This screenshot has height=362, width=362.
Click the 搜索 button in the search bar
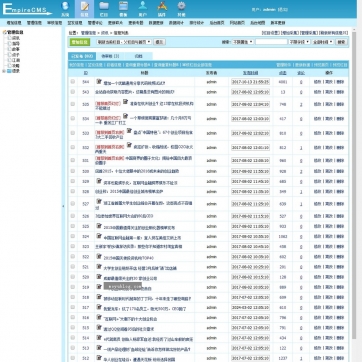[341, 42]
